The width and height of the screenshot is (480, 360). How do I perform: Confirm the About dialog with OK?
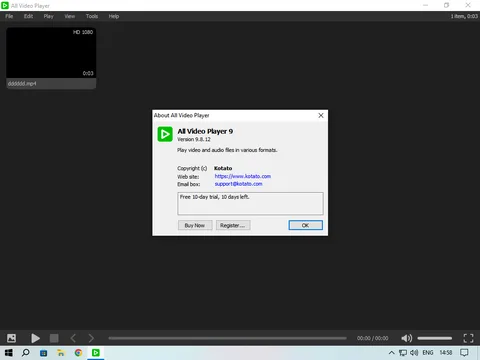[305, 225]
